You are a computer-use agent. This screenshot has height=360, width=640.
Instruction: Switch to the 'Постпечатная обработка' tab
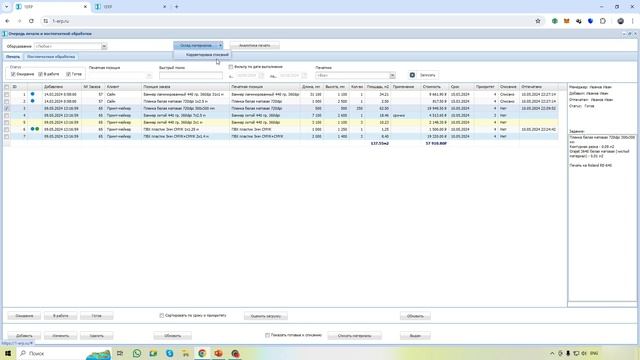51,57
